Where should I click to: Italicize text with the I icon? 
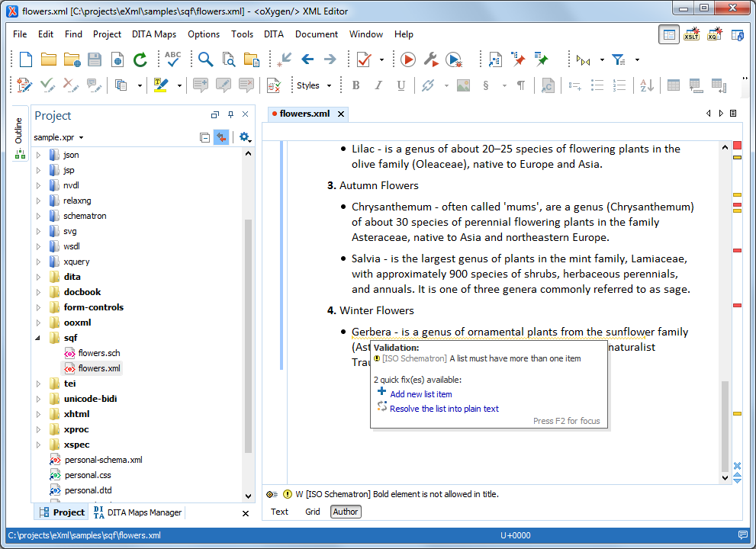click(378, 85)
